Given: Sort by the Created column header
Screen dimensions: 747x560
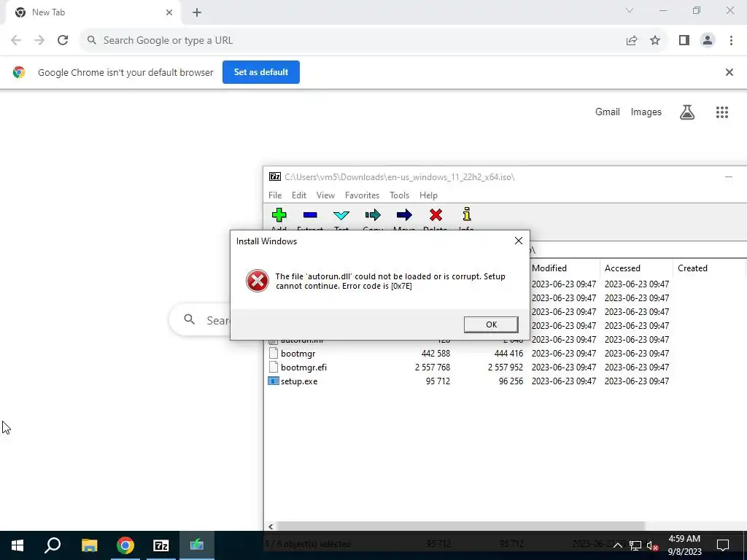Looking at the screenshot, I should [709, 268].
